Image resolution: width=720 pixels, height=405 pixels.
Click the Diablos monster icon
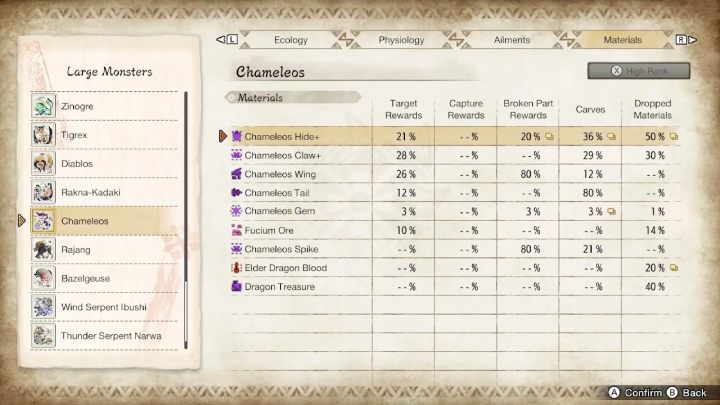coord(43,163)
